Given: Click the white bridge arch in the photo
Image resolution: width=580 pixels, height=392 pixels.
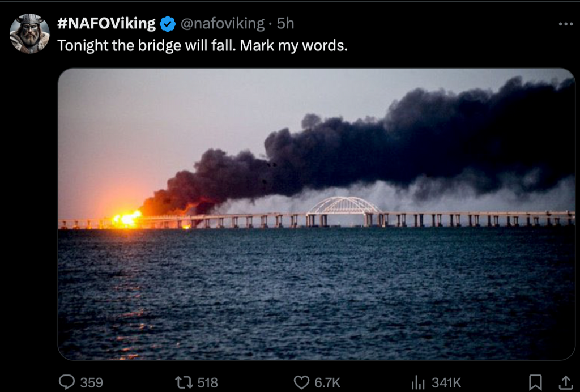Looking at the screenshot, I should 343,205.
